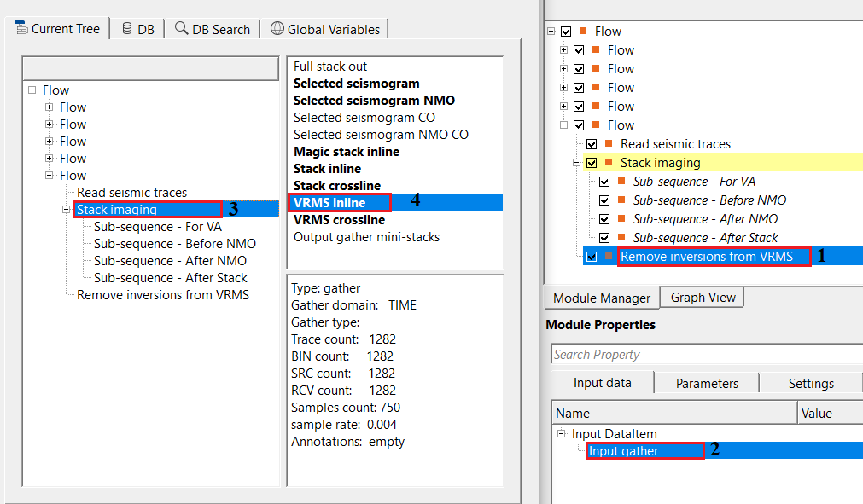
Task: Click orange icon beside Remove inversions from VRMS
Action: (x=609, y=256)
